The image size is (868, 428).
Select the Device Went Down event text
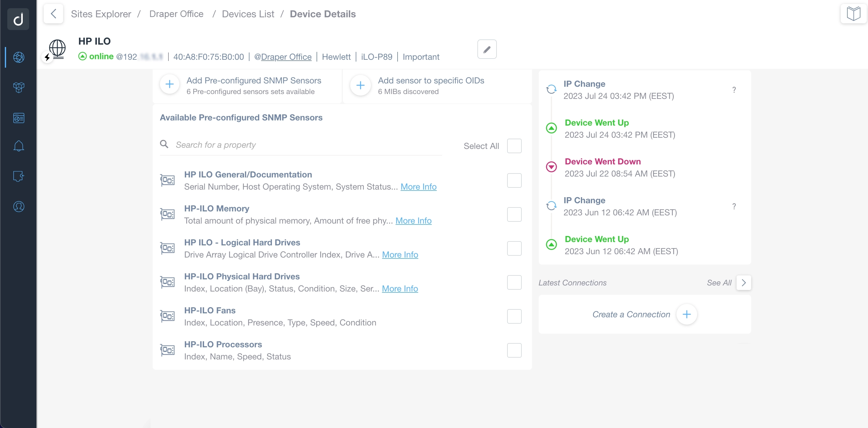602,161
